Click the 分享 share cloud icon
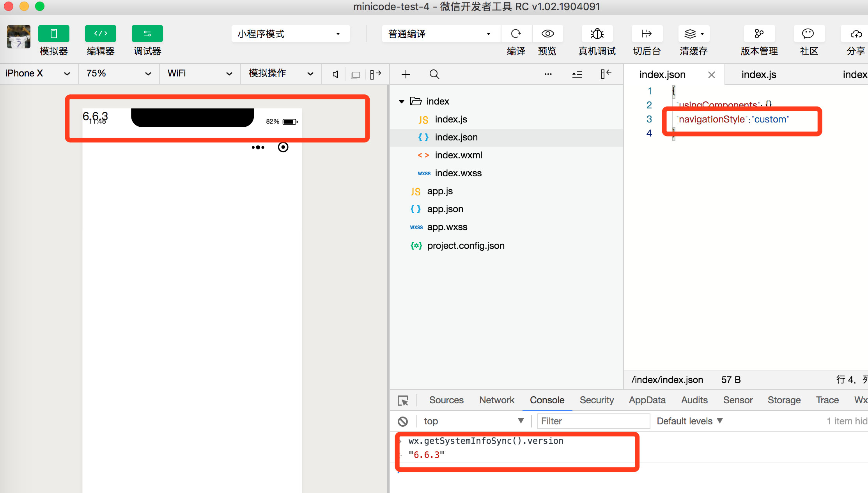Viewport: 868px width, 493px height. [856, 34]
